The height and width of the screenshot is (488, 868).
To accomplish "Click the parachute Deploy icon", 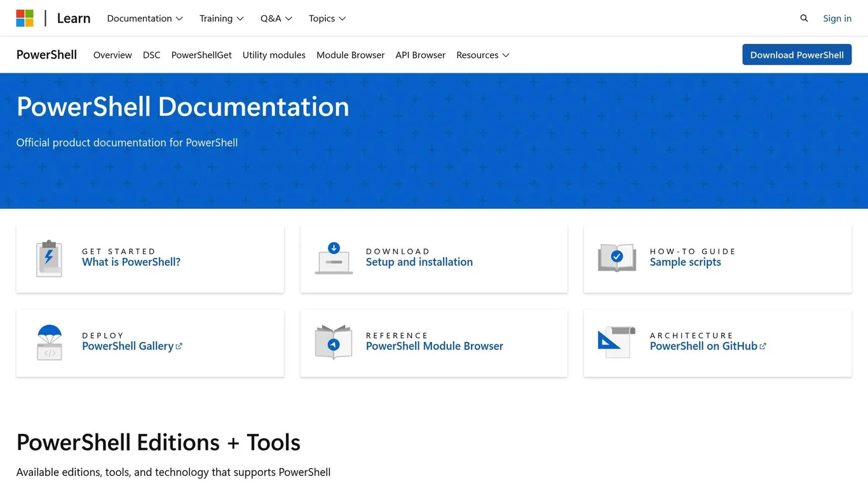I will click(49, 342).
